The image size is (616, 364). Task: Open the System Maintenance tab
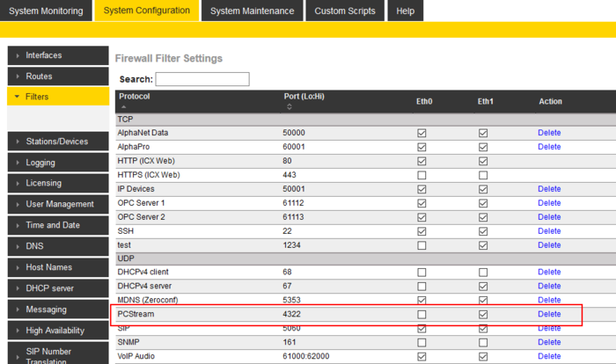(x=251, y=11)
